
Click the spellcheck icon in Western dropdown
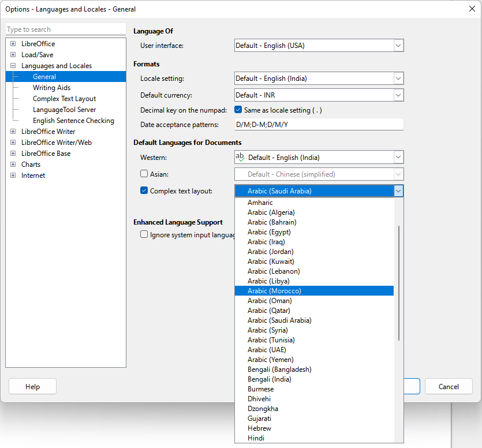click(x=240, y=157)
